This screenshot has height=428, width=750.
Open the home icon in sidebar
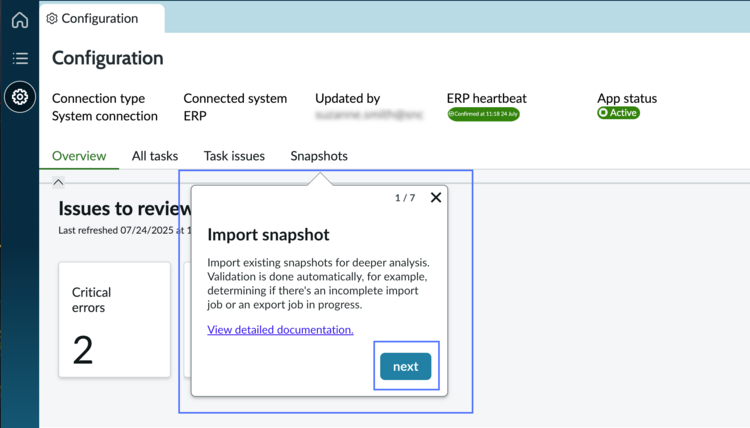tap(20, 20)
